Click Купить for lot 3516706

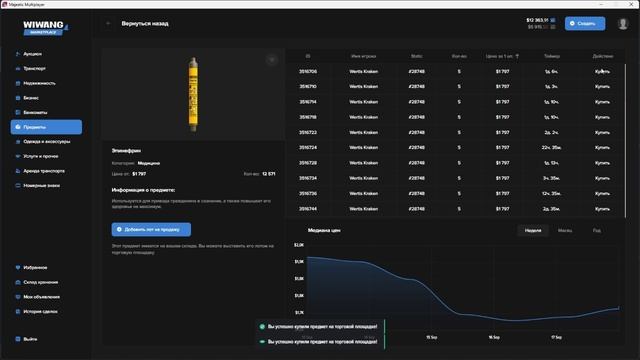(x=602, y=71)
